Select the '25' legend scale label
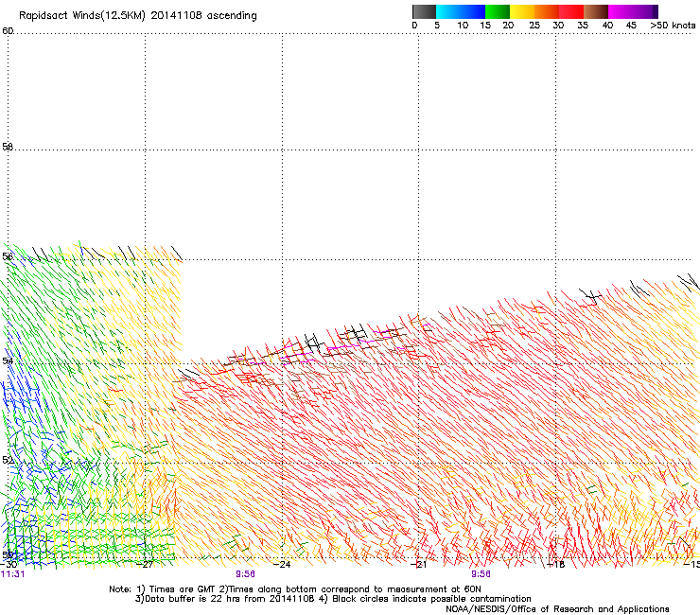Image resolution: width=700 pixels, height=615 pixels. (534, 26)
